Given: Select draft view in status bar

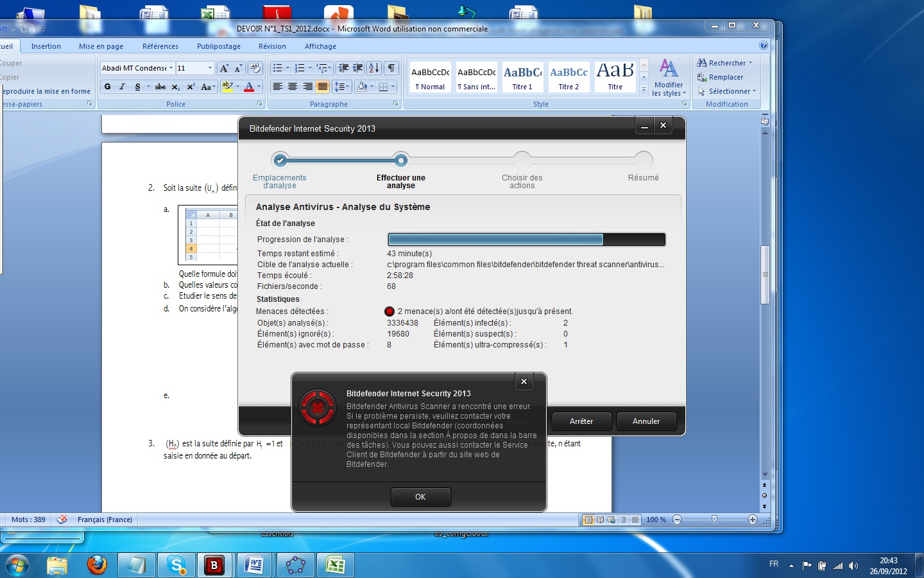Looking at the screenshot, I should pos(635,520).
